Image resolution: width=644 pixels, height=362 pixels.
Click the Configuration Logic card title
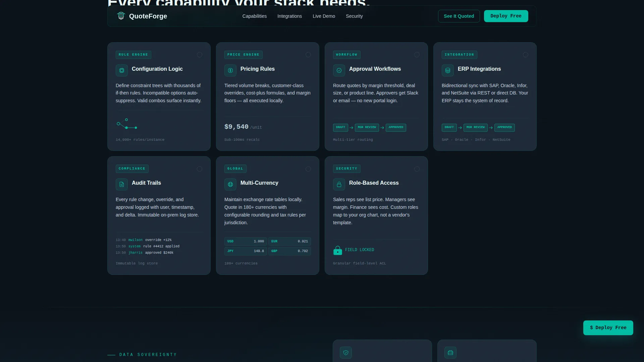click(x=157, y=69)
